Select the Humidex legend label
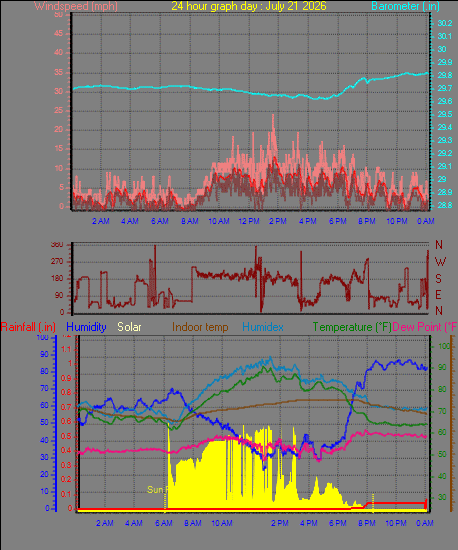This screenshot has width=458, height=550. tap(263, 327)
